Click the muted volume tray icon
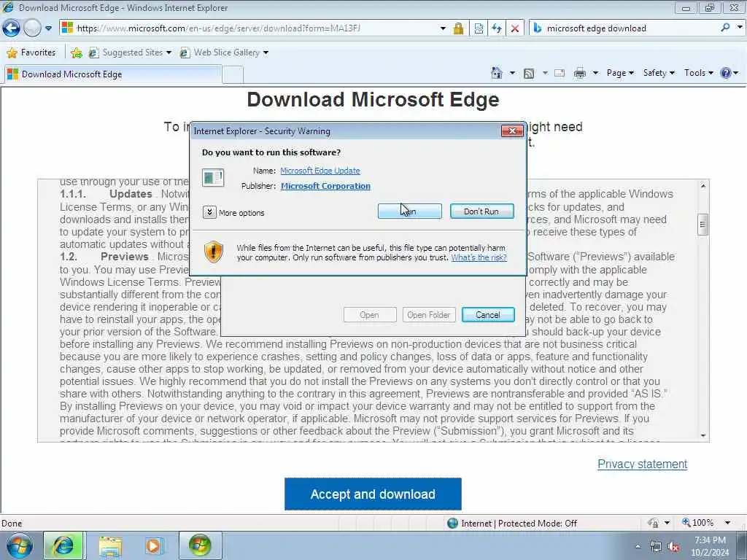The image size is (747, 560). [673, 547]
